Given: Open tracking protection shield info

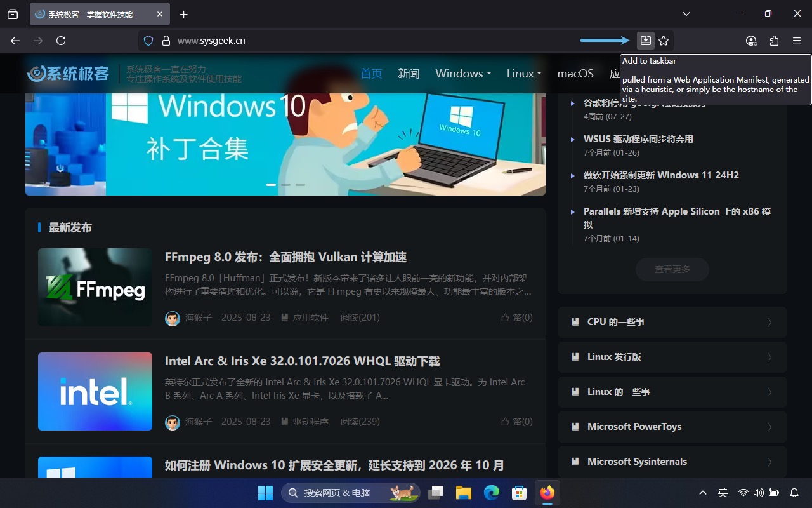Looking at the screenshot, I should pos(148,41).
